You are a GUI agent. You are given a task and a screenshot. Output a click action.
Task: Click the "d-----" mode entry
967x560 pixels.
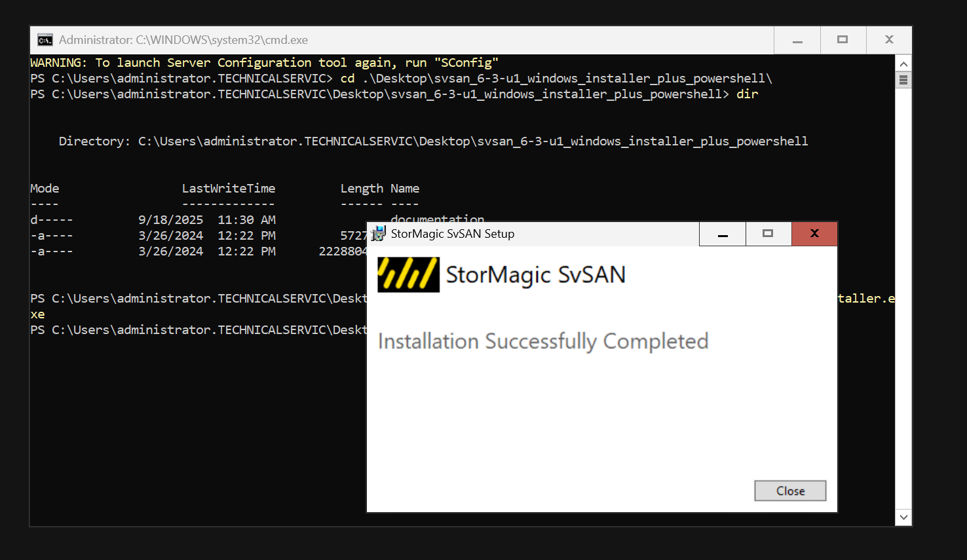[52, 220]
